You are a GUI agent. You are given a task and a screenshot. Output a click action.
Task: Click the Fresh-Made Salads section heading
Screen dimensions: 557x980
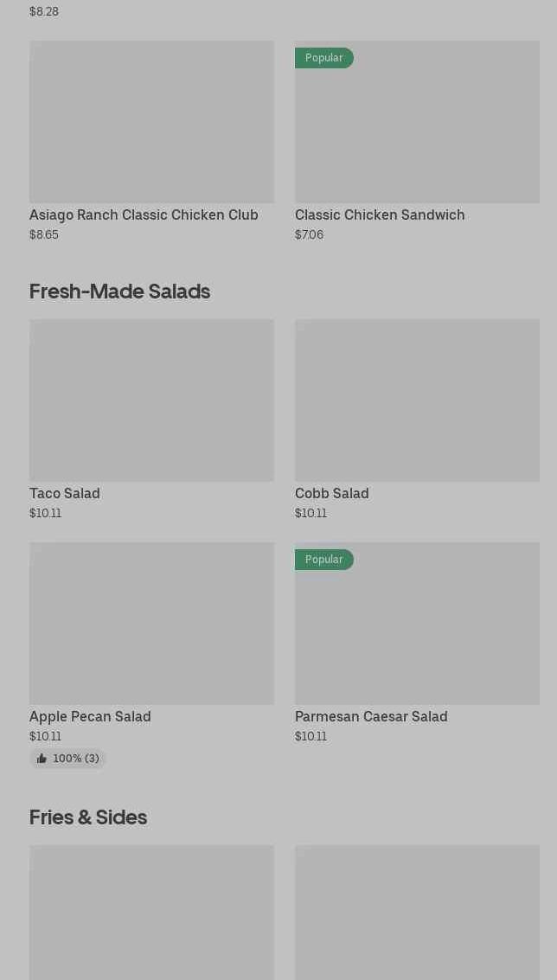point(120,291)
